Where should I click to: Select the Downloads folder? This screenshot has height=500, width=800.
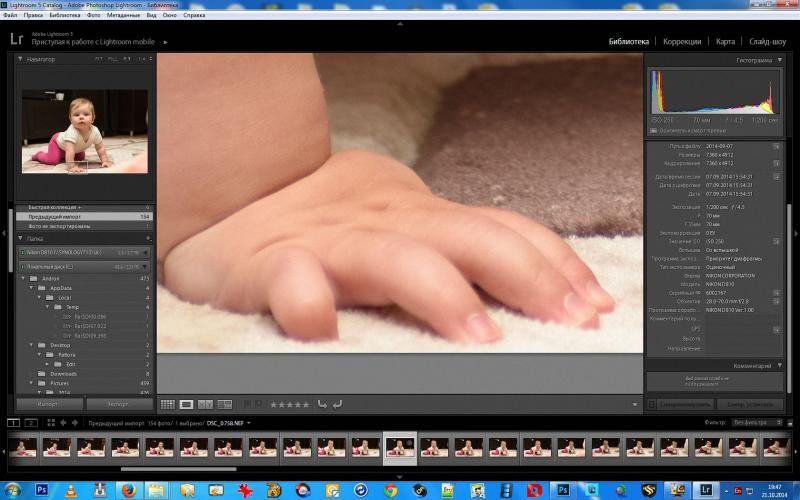tap(63, 374)
